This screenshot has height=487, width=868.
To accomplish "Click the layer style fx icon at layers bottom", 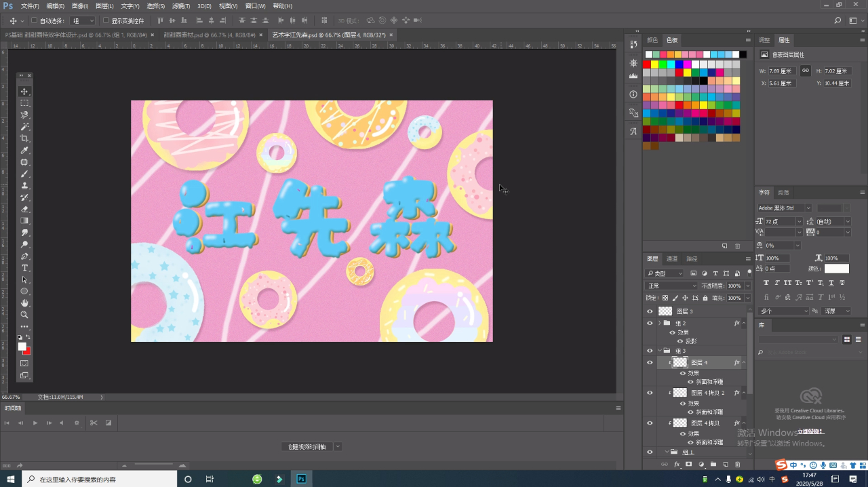I will coord(677,464).
